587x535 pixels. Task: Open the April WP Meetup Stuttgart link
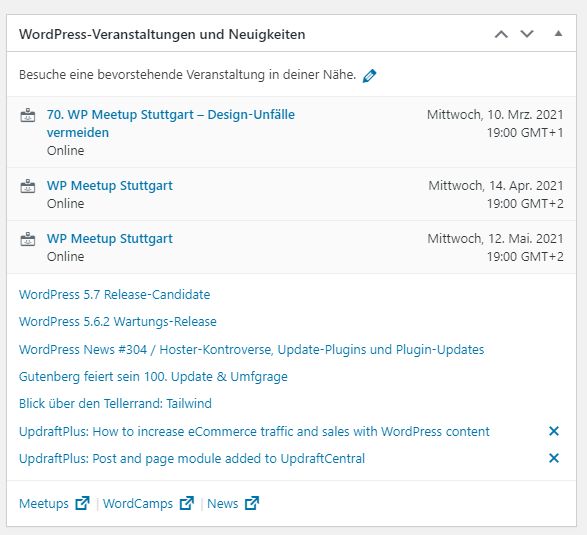[110, 186]
